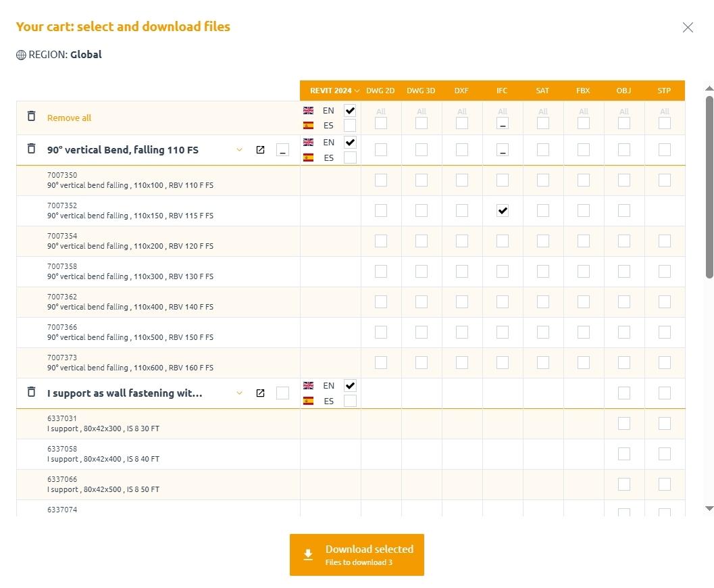Delete the 90° vertical Bend product group
The width and height of the screenshot is (714, 588).
click(x=31, y=149)
